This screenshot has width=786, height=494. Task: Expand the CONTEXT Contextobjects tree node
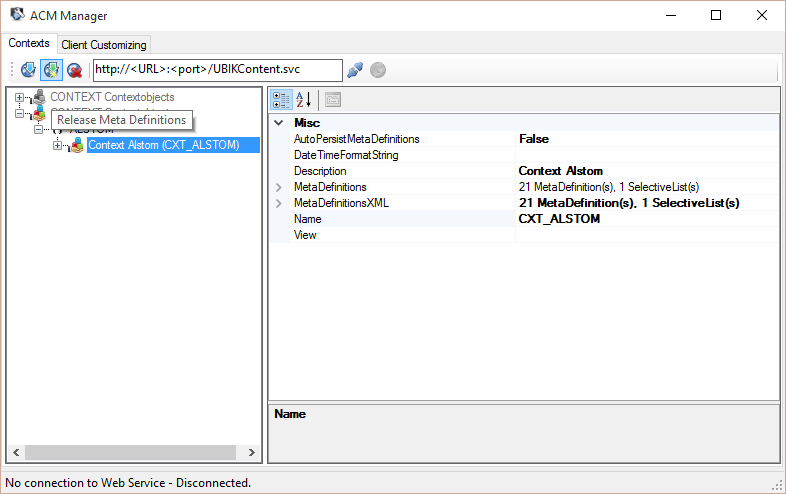pos(20,98)
